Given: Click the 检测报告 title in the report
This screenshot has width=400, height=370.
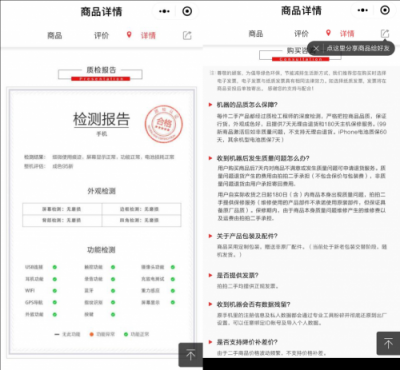Looking at the screenshot, I should (101, 119).
